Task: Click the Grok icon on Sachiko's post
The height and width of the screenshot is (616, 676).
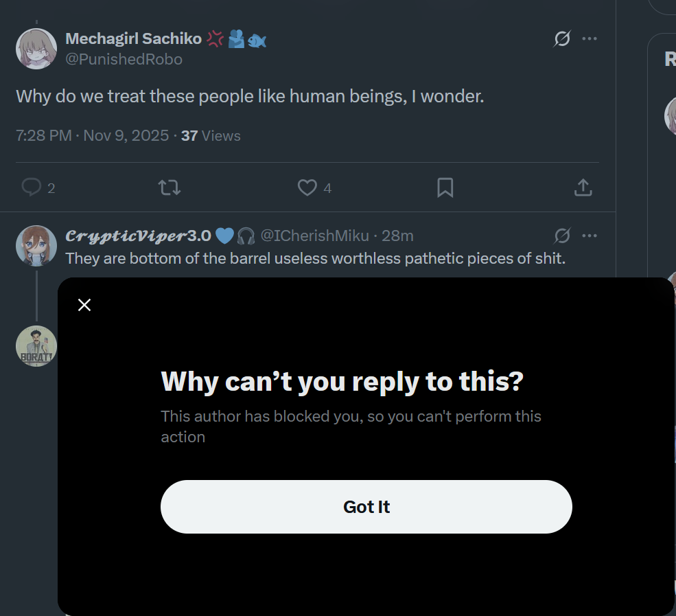Action: tap(561, 39)
